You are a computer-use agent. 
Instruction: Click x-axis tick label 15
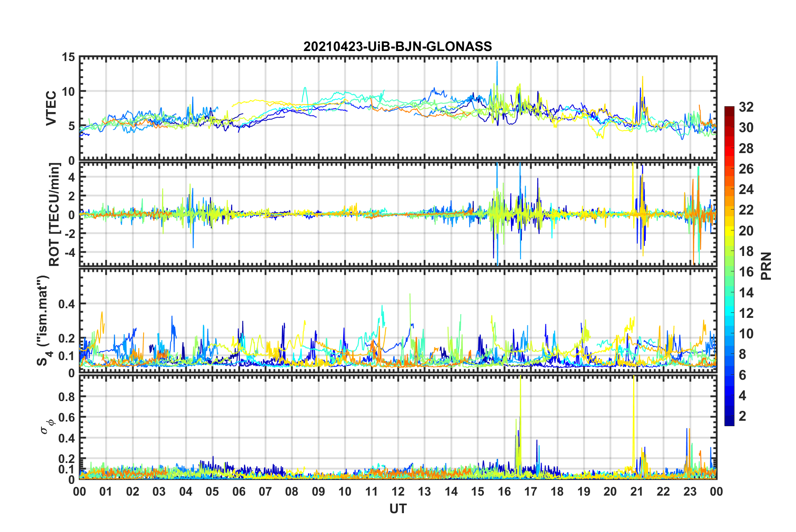point(478,491)
